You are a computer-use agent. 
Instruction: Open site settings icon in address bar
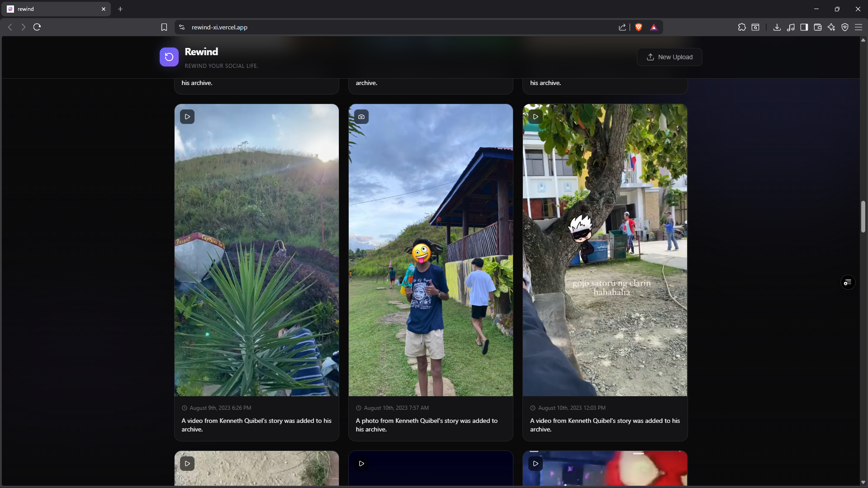[x=182, y=27]
